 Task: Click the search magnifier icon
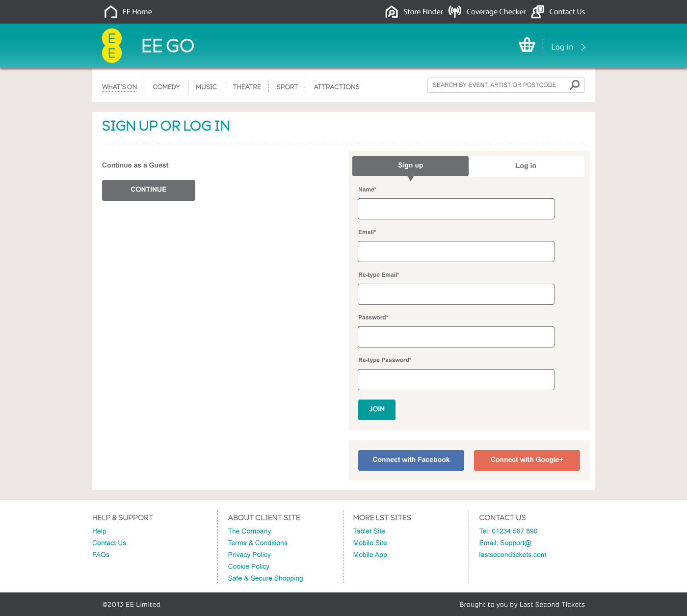(x=574, y=85)
